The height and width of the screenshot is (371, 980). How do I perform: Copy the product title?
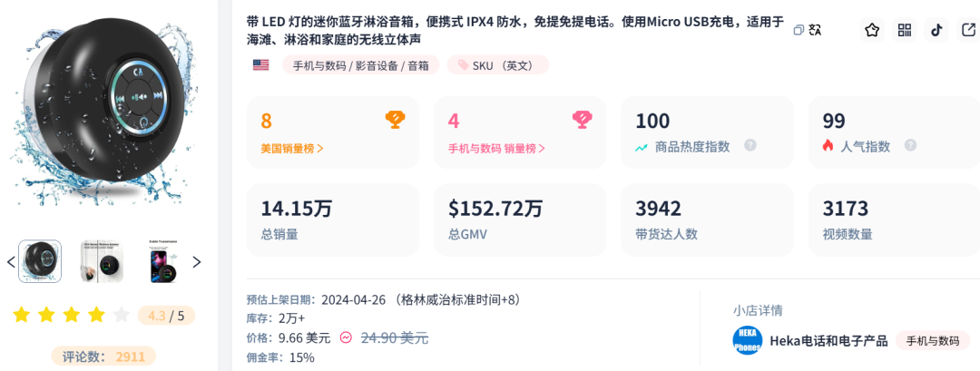pyautogui.click(x=799, y=30)
